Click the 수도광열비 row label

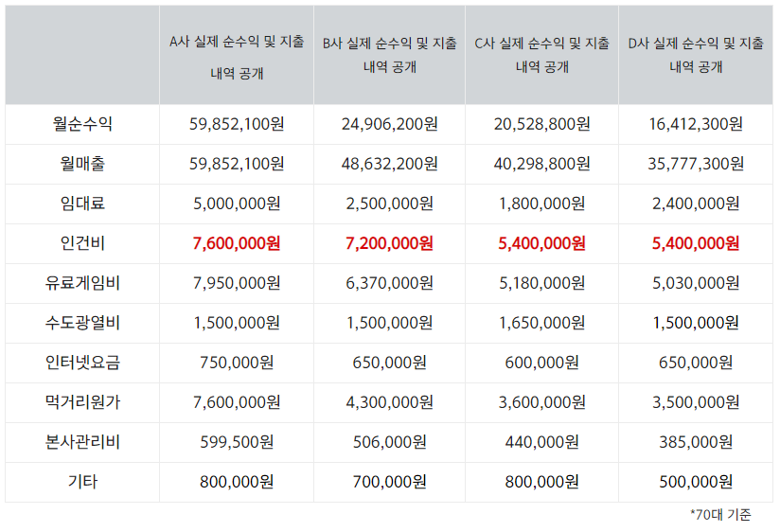[82, 323]
